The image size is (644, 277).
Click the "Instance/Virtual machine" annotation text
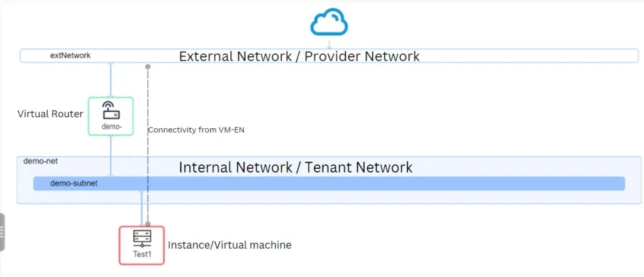tap(229, 245)
